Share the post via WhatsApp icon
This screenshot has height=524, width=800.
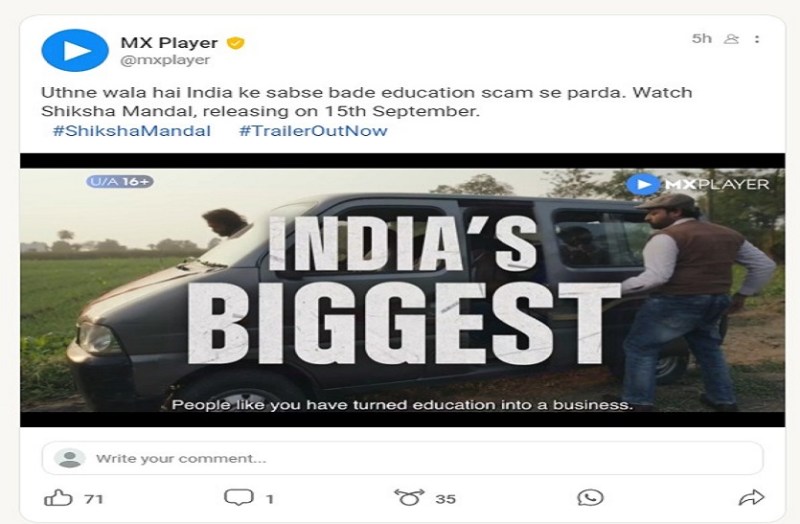coord(590,497)
